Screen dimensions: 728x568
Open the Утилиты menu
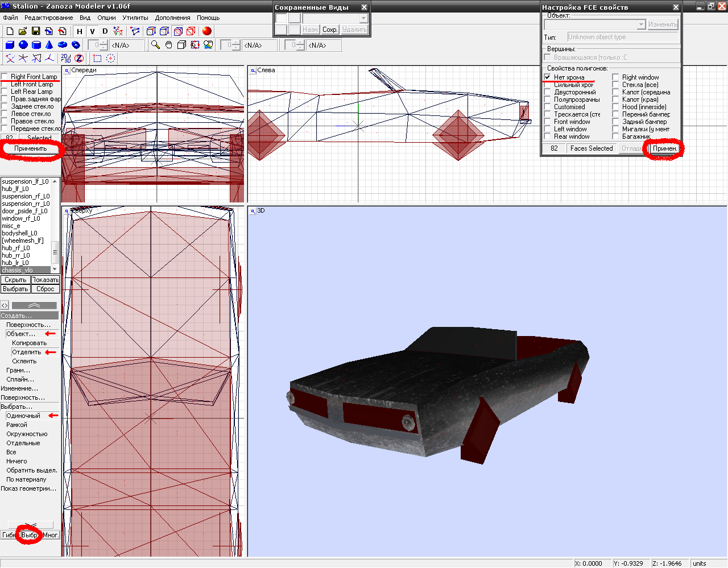pos(135,18)
